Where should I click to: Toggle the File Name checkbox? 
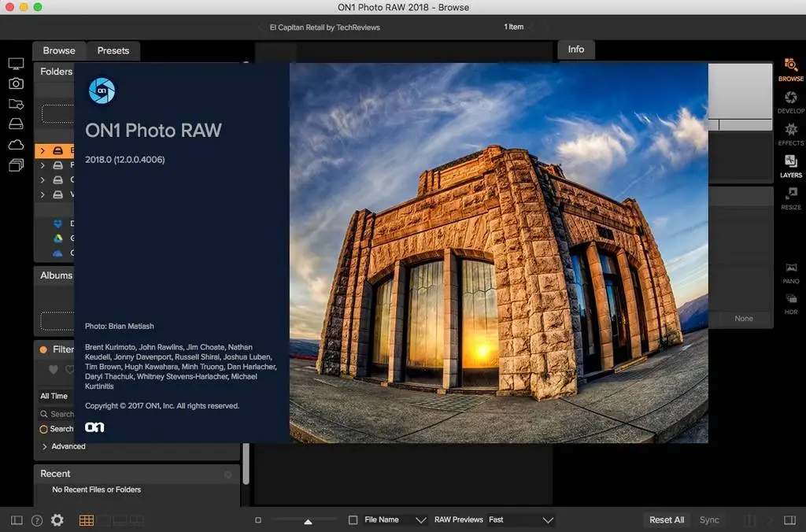[353, 520]
